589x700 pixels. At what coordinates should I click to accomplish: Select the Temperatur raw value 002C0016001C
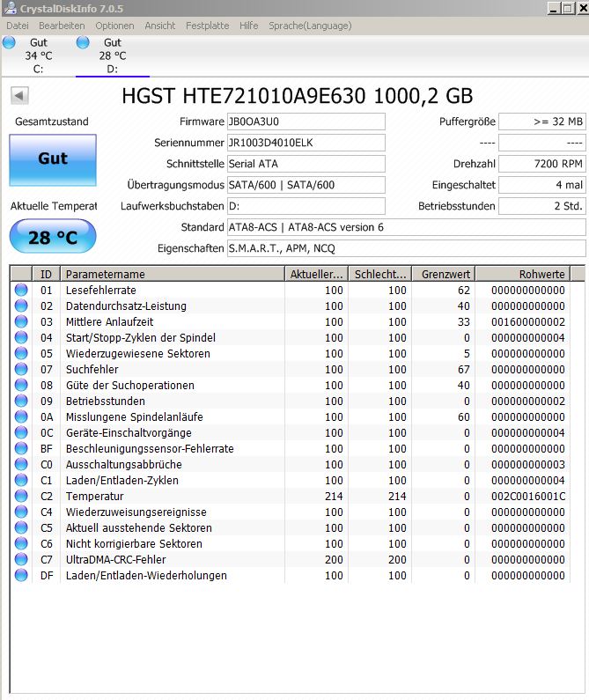pyautogui.click(x=528, y=497)
